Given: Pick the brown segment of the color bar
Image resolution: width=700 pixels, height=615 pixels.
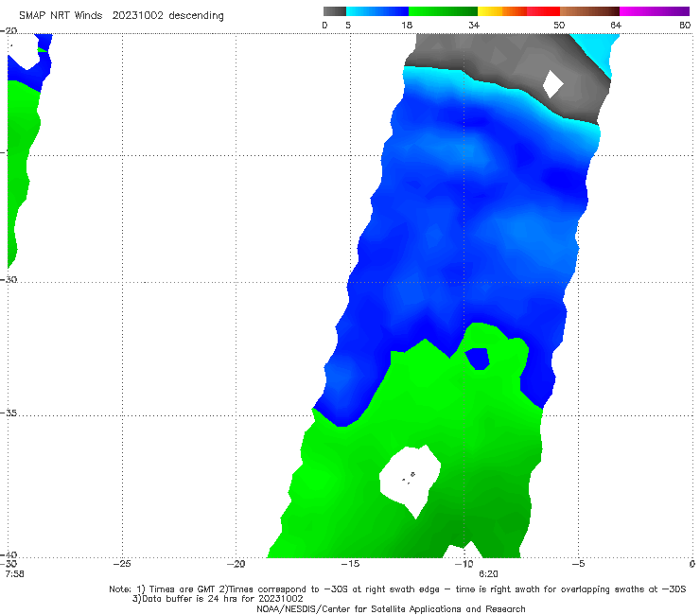Looking at the screenshot, I should [589, 11].
